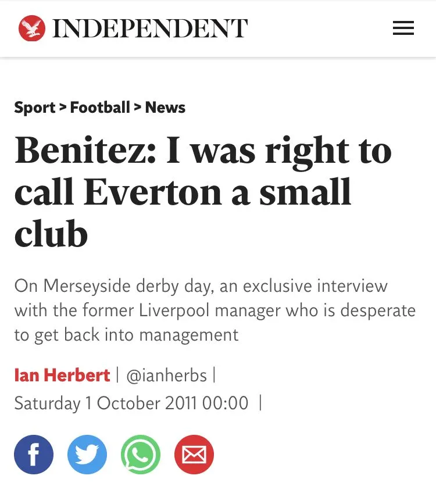Share the article via WhatsApp
The height and width of the screenshot is (504, 436).
141,455
